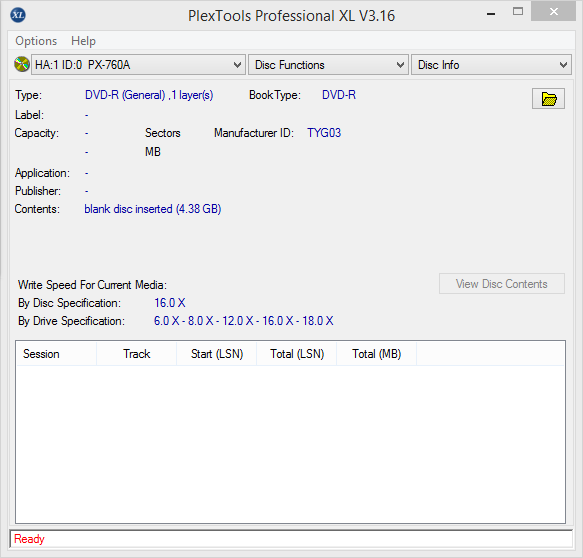Minimize the PlexTools window
The width and height of the screenshot is (583, 558).
pyautogui.click(x=491, y=14)
